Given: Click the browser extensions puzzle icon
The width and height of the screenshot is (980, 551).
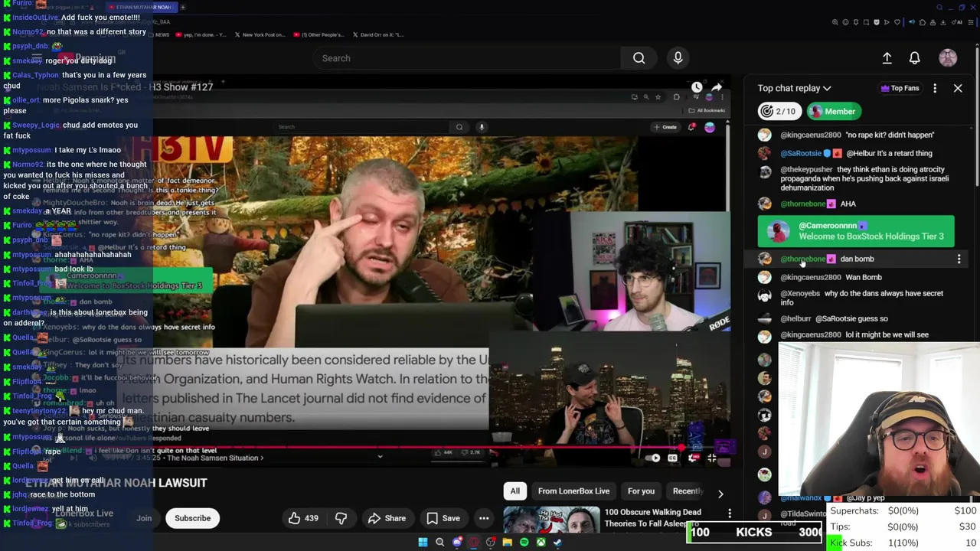Looking at the screenshot, I should [x=923, y=22].
